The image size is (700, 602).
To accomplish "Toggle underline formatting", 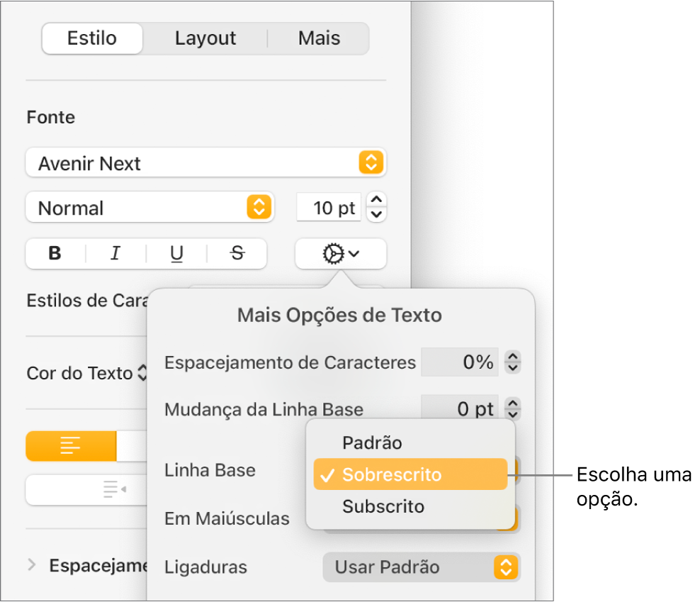I will pyautogui.click(x=177, y=253).
